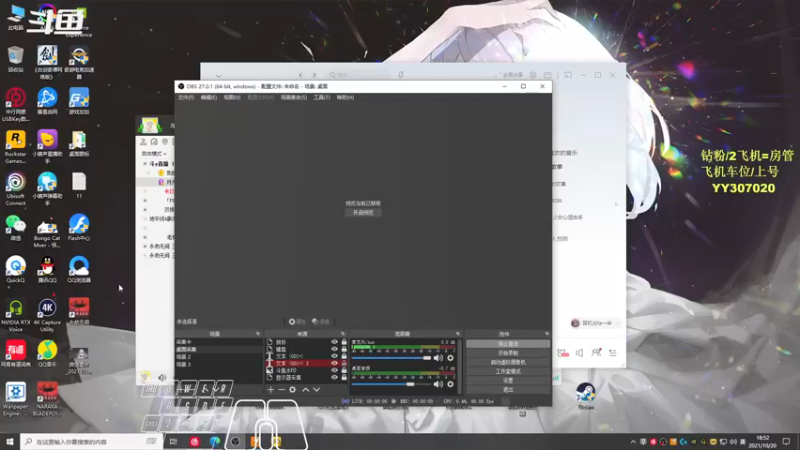This screenshot has width=800, height=450.
Task: Pop out the 来源 dock panel
Action: tap(343, 334)
